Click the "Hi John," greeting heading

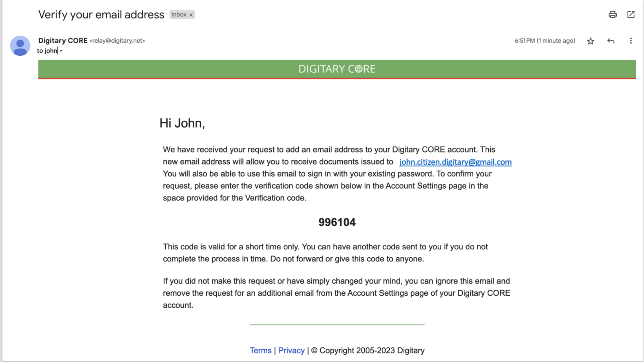[x=182, y=123]
